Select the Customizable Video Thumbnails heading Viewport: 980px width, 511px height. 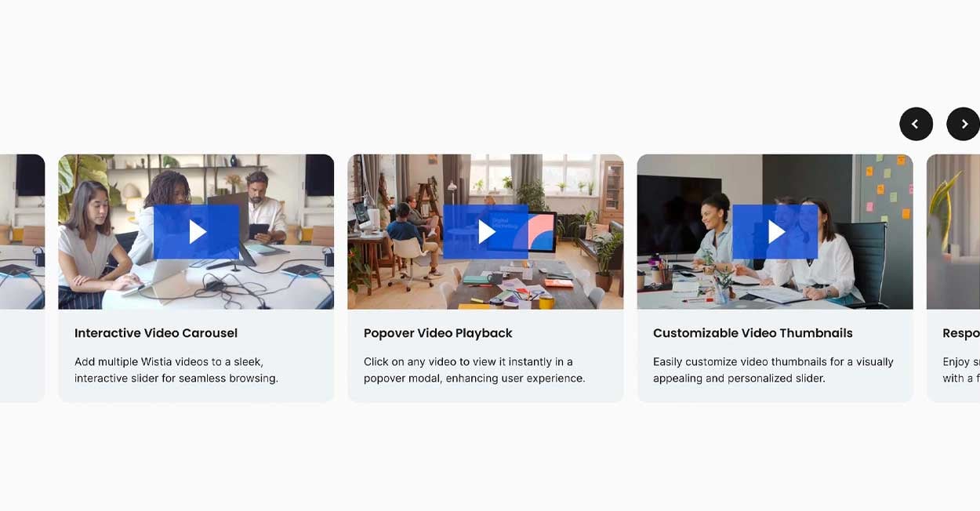tap(753, 333)
